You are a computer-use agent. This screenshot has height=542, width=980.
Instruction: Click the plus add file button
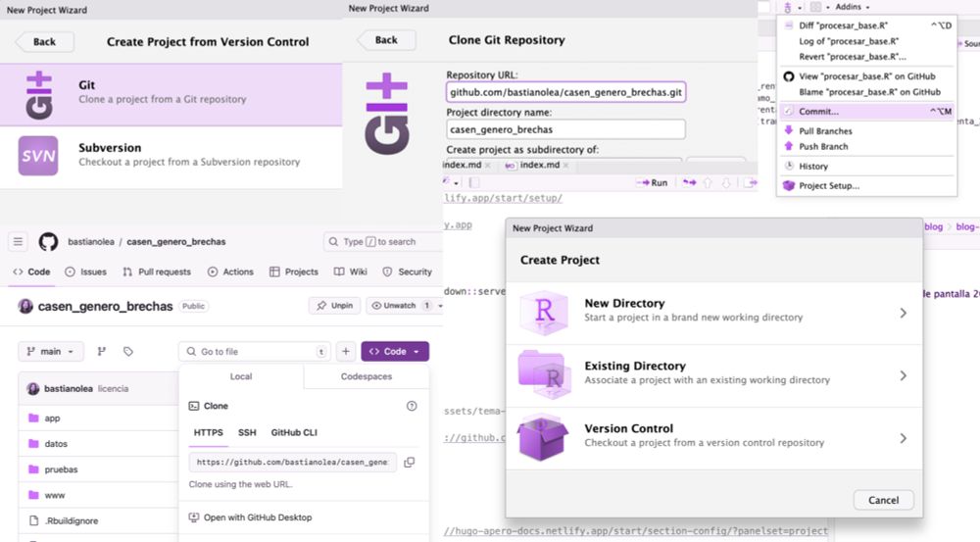346,351
